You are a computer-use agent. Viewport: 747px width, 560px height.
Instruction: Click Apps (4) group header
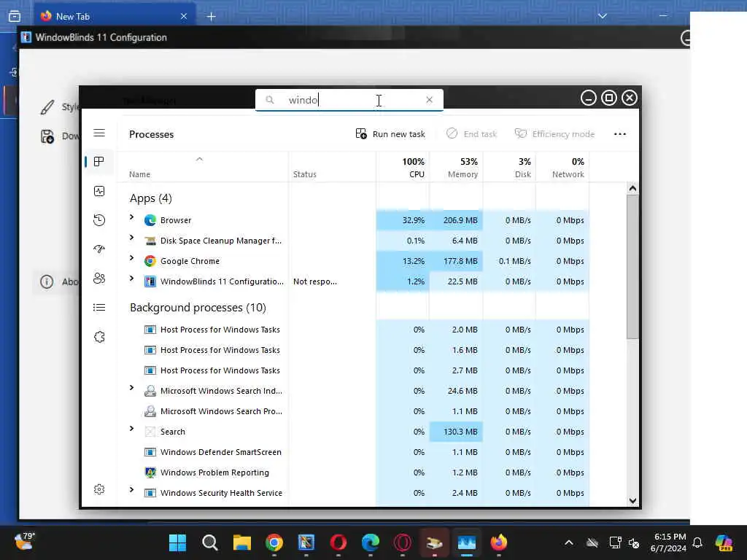click(150, 198)
